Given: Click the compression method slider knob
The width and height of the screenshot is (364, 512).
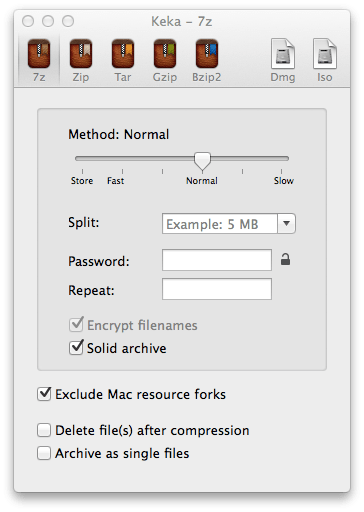Looking at the screenshot, I should click(202, 161).
